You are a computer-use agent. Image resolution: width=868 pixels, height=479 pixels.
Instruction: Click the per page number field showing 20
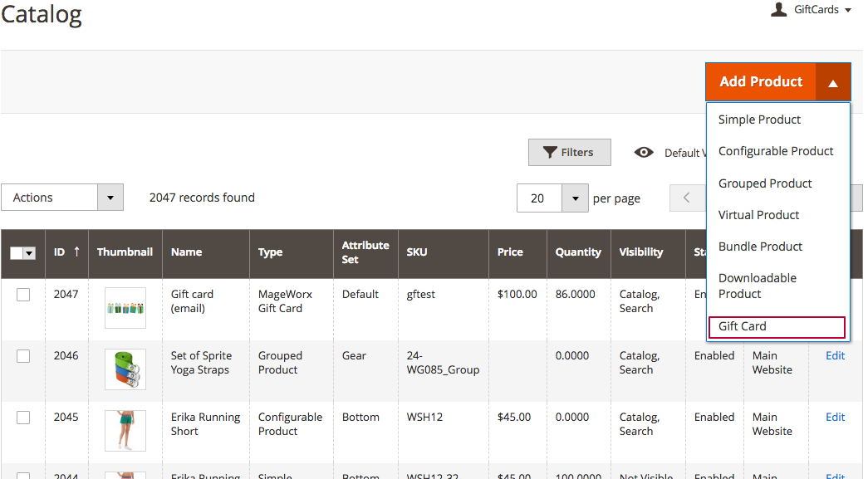540,198
